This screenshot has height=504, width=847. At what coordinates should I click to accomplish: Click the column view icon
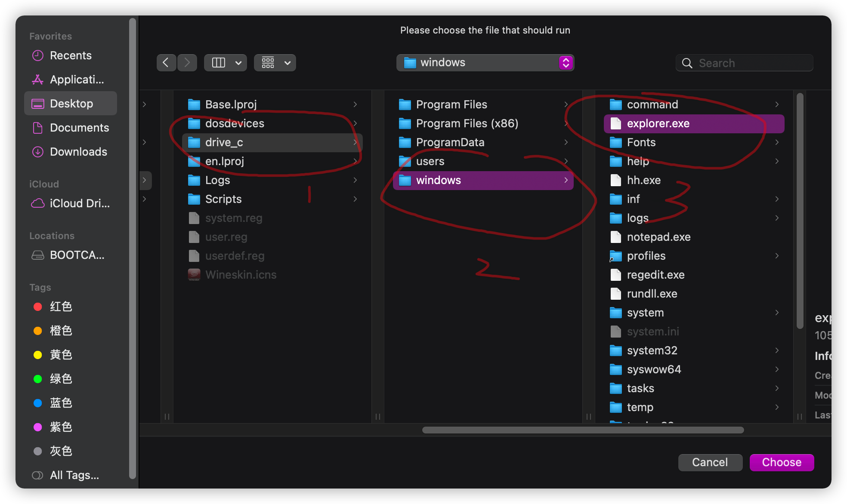[x=219, y=63]
